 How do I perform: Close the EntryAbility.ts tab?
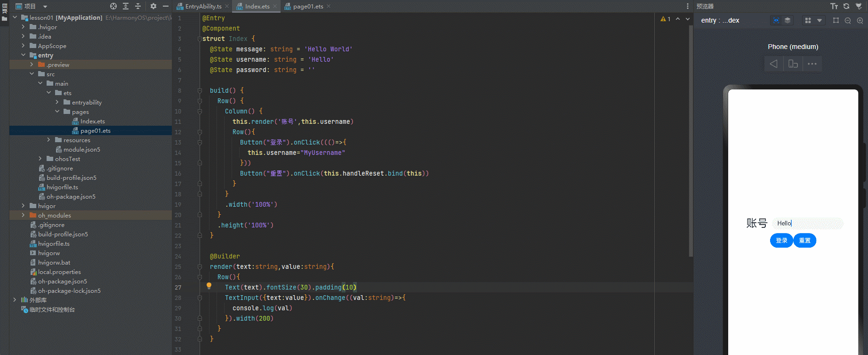pos(227,6)
